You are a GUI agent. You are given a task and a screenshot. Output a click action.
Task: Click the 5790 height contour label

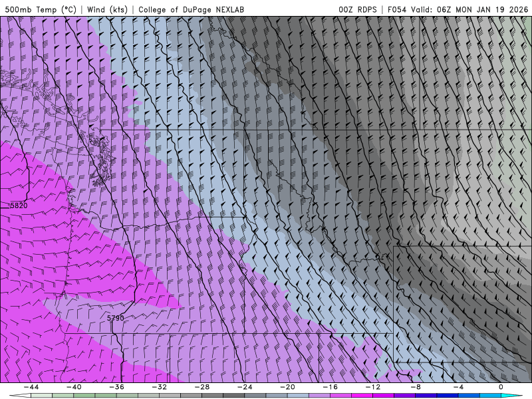115,319
